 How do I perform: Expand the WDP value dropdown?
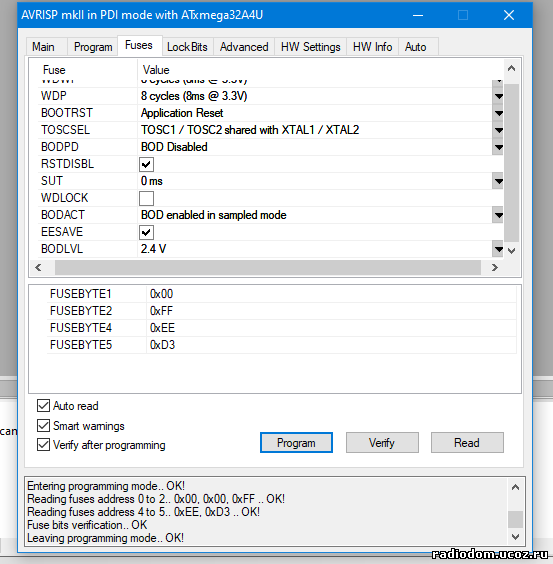coord(498,96)
